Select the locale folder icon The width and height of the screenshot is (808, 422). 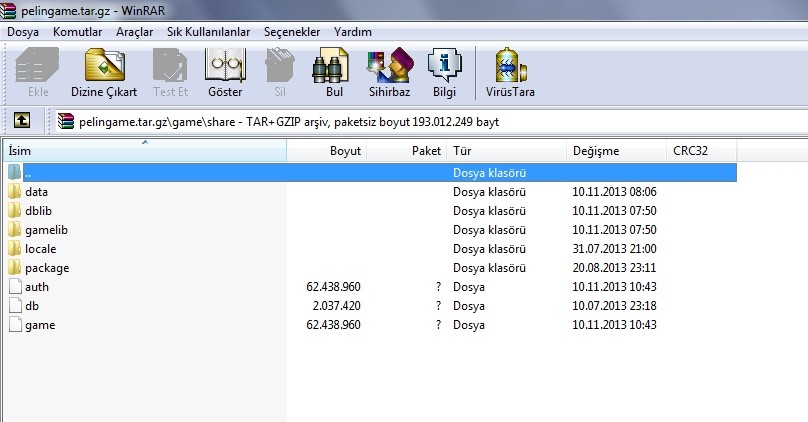(x=14, y=249)
